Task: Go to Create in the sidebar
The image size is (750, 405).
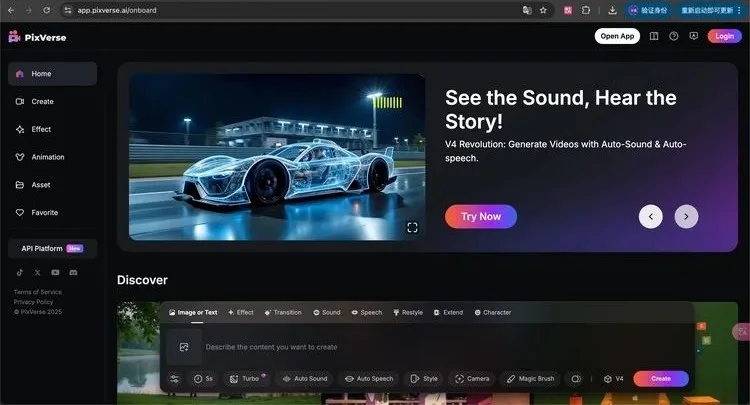Action: [x=53, y=101]
